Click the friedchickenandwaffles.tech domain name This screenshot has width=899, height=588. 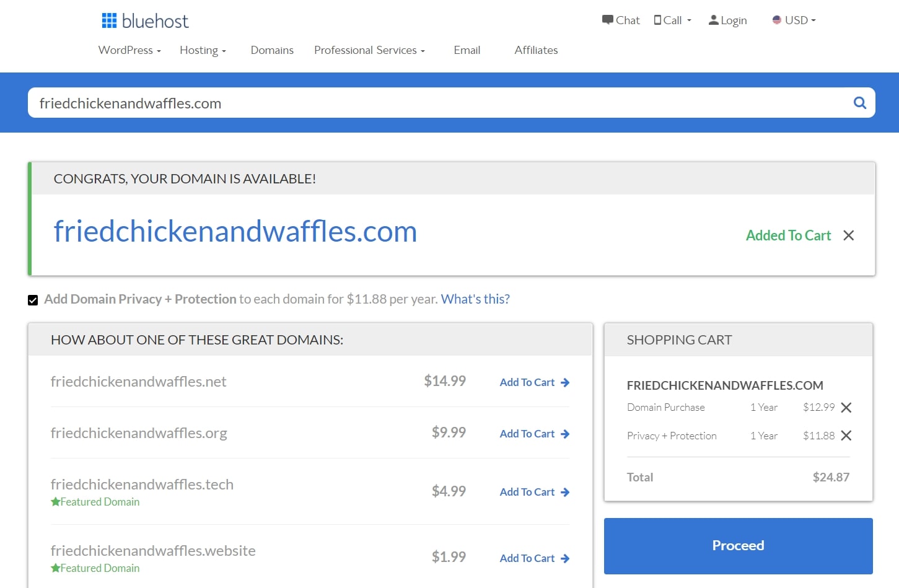pyautogui.click(x=142, y=485)
